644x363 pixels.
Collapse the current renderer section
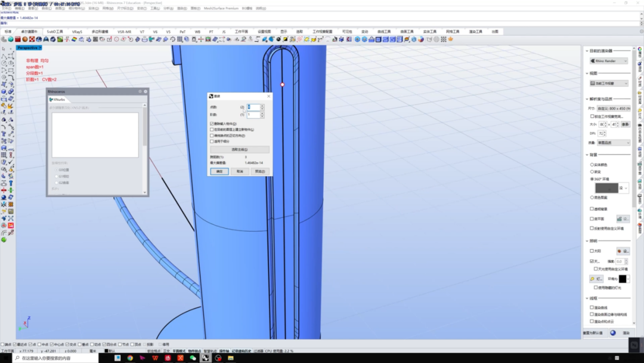587,51
